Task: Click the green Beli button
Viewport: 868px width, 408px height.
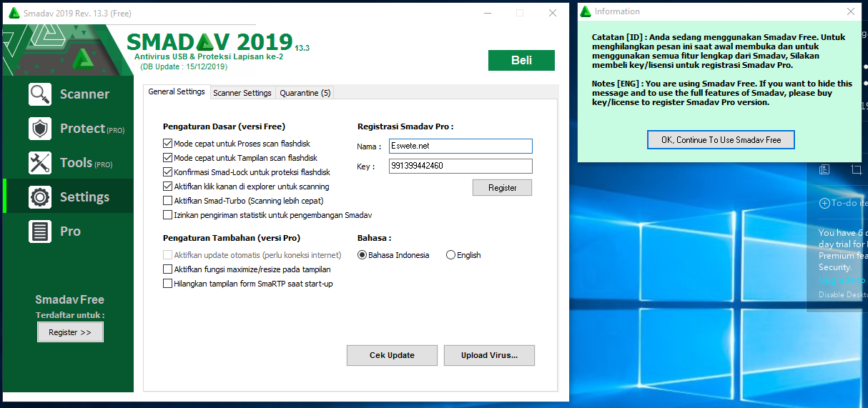Action: 521,60
